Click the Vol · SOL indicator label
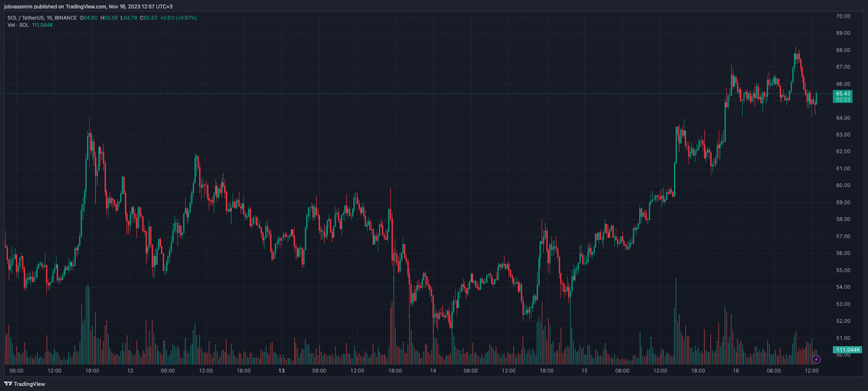Screen dimensions: 868x391 click(18, 25)
